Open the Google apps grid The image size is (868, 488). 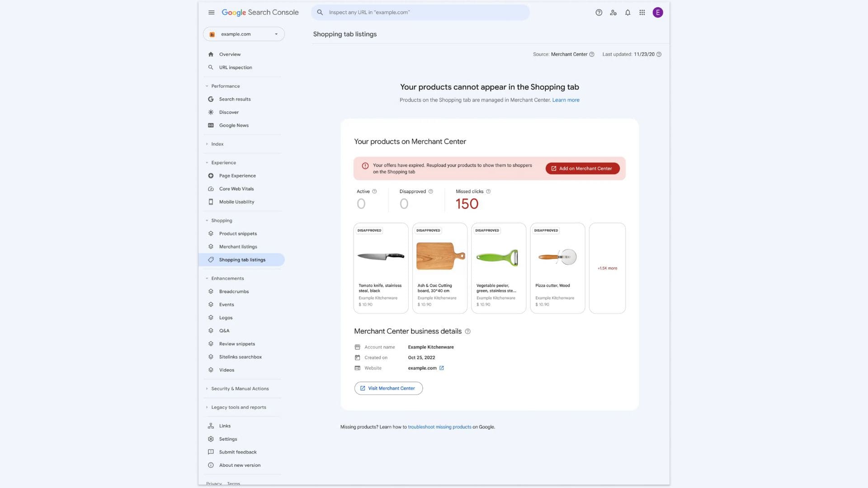[x=642, y=13]
